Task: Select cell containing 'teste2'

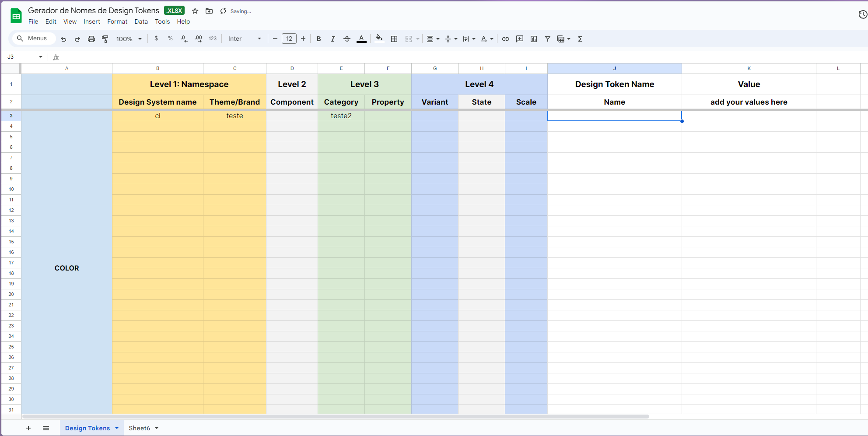Action: coord(341,116)
